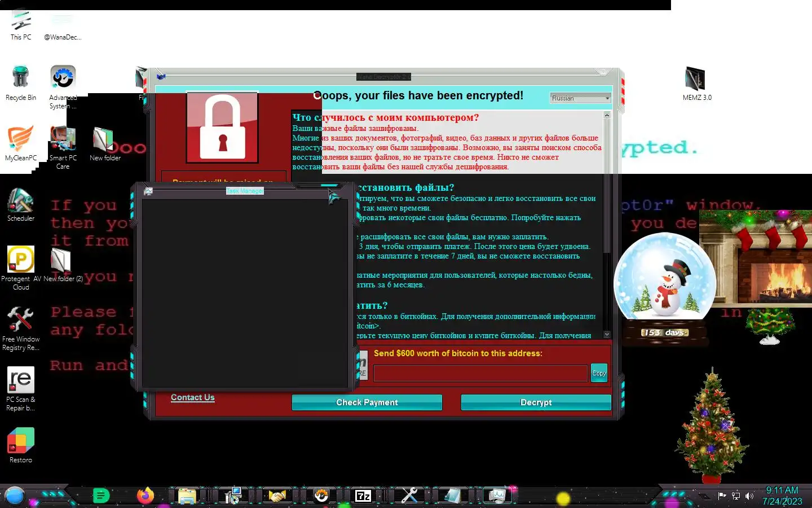The image size is (812, 508).
Task: Launch the MEMZ 3.0 desktop icon
Action: [x=697, y=84]
